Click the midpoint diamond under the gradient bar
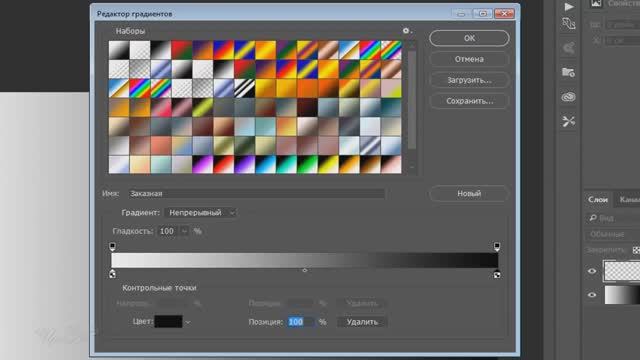Viewport: 640px width, 360px height. pyautogui.click(x=304, y=270)
